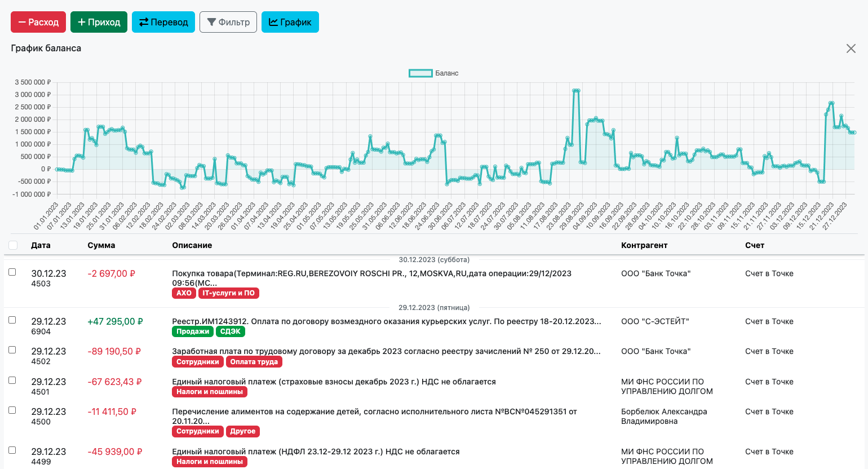
Task: Tick the checkbox for transaction 6904
Action: click(12, 320)
